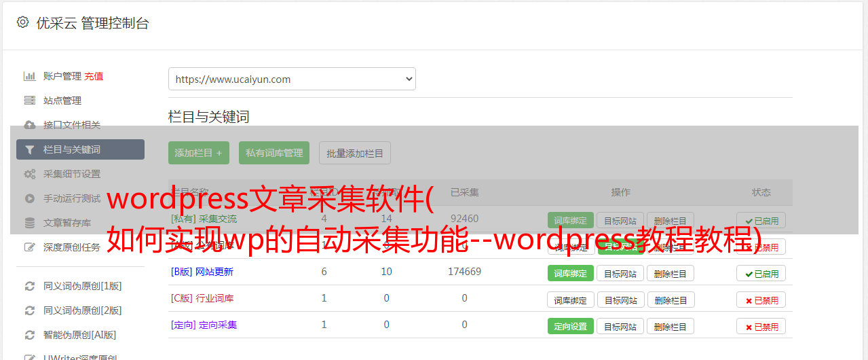
Task: Open the site dropdown showing https://www.ucaiyun.com
Action: pos(292,79)
